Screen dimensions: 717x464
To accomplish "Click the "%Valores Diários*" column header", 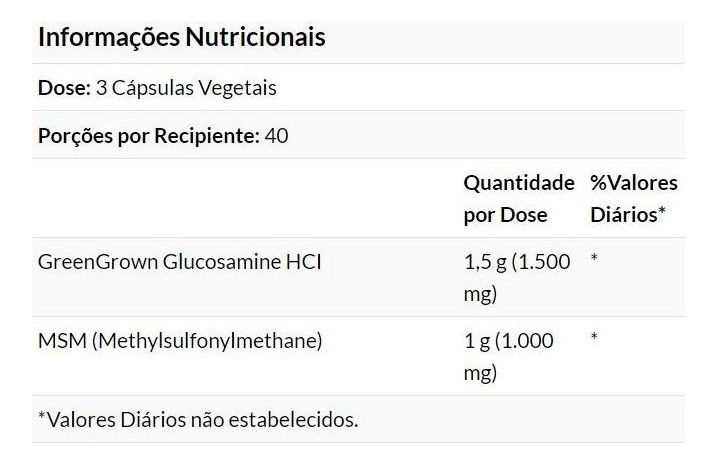I will click(633, 199).
